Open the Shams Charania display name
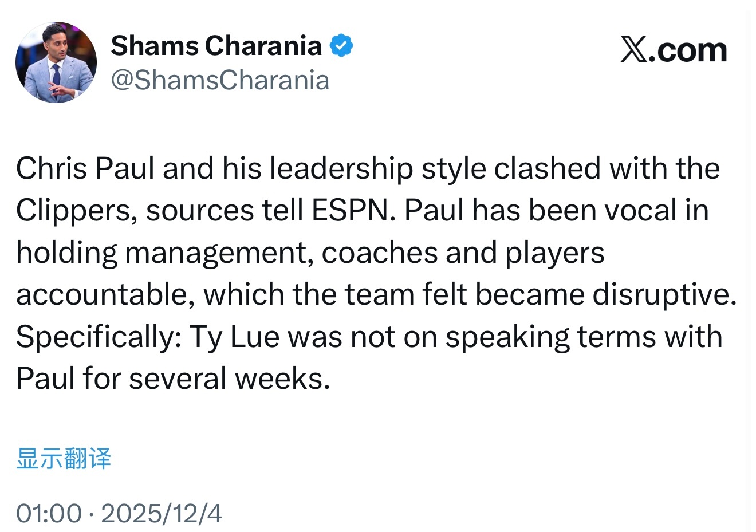 (216, 46)
